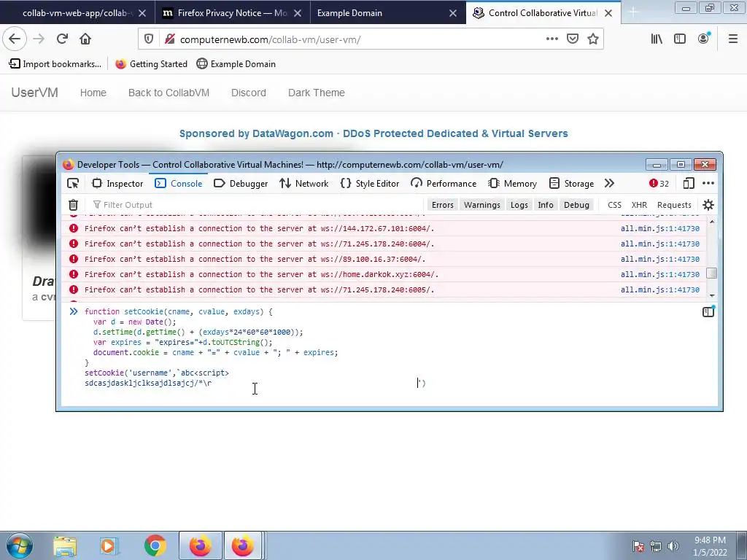Toggle the Logs console filter
The image size is (747, 560).
pyautogui.click(x=519, y=205)
